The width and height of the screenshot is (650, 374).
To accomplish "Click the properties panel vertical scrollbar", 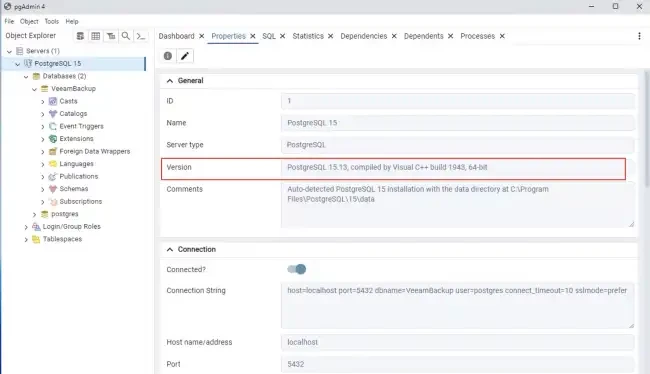I will click(647, 129).
